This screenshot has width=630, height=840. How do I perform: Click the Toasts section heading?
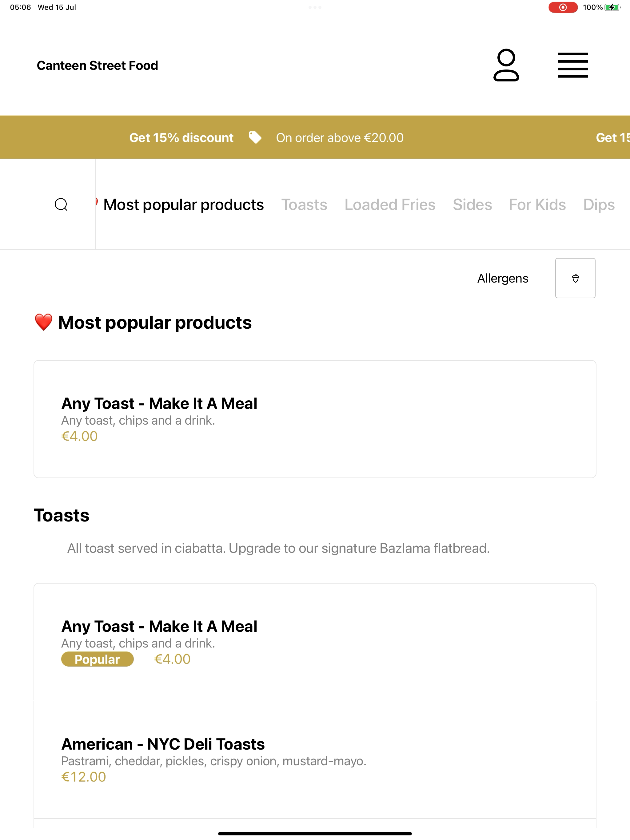pos(62,515)
